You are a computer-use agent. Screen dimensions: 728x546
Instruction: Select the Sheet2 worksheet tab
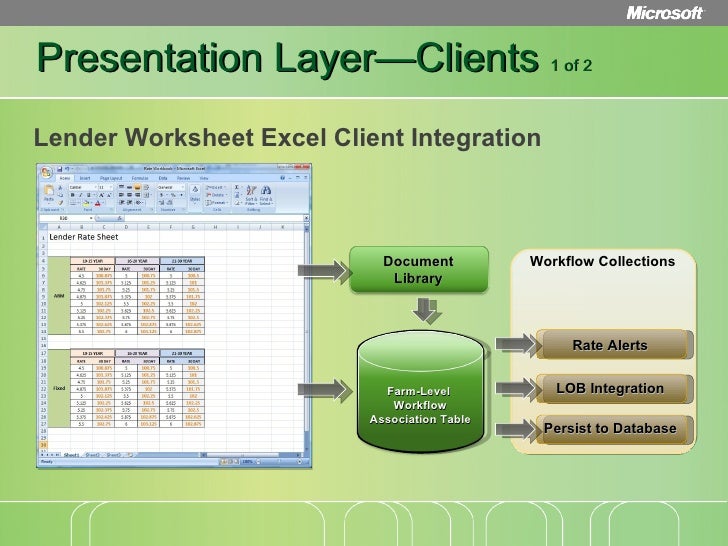[92, 455]
